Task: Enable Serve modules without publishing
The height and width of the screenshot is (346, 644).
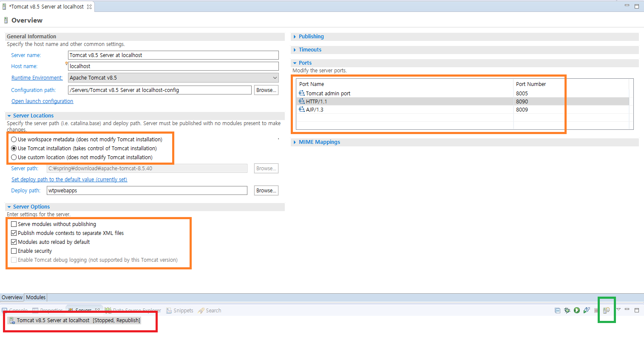Action: [x=14, y=224]
